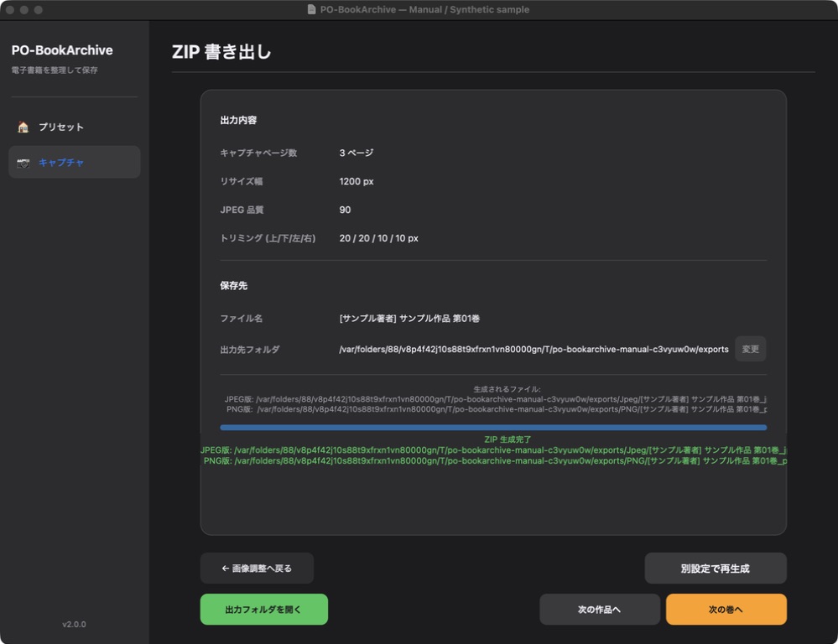838x644 pixels.
Task: Click the ZIP 書き出し page heading
Action: pos(221,52)
